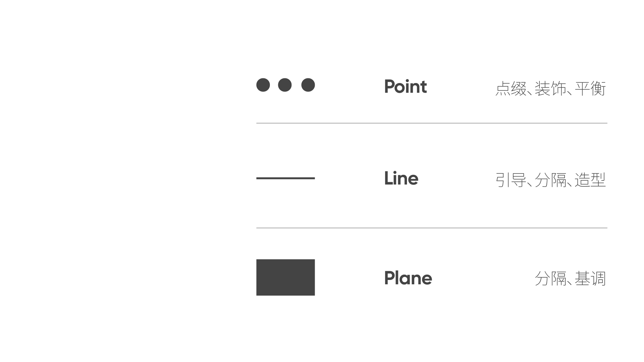The width and height of the screenshot is (644, 362).
Task: Select the word 装饰
Action: (550, 89)
